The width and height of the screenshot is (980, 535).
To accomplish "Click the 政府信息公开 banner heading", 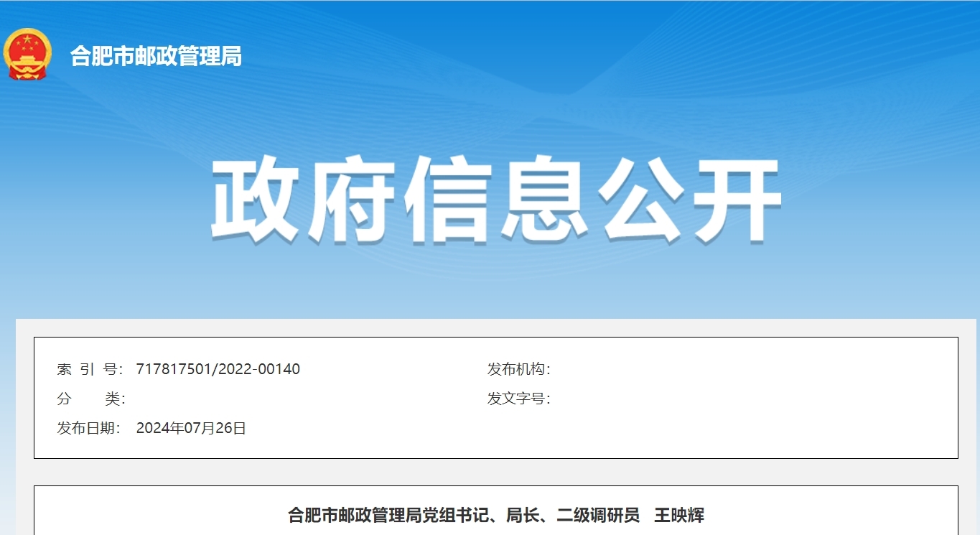I will coord(496,199).
